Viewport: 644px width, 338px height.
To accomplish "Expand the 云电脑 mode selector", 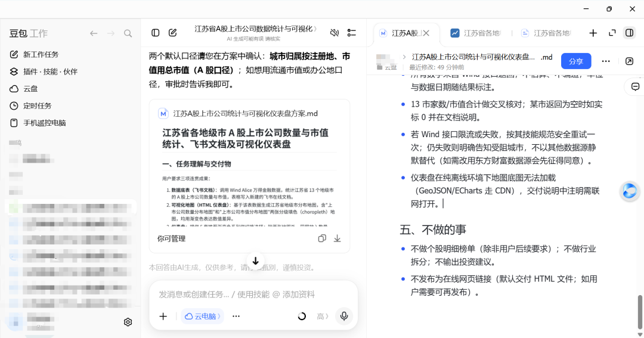I will pos(203,316).
